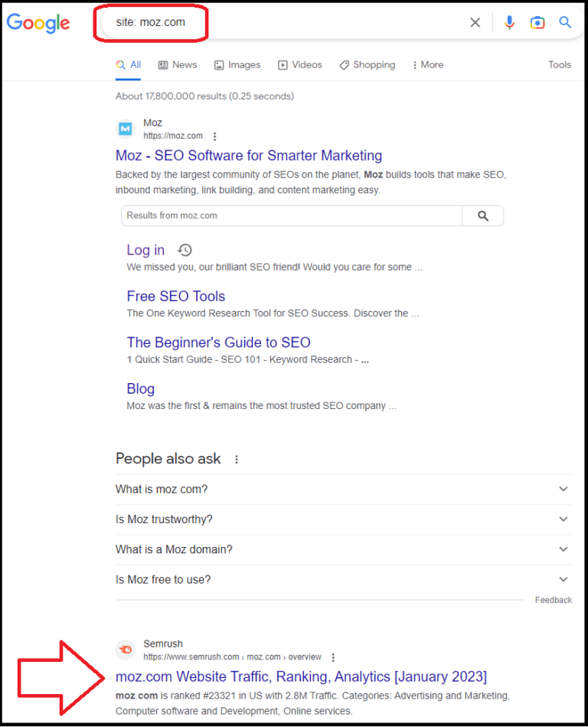Switch to the Images results tab

coord(237,64)
